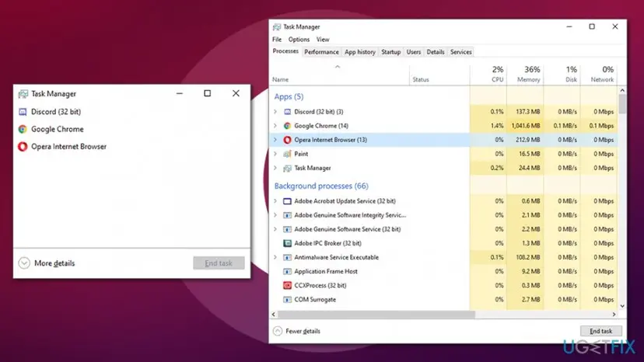Open the File menu
Screen dimensions: 644x362
277,40
